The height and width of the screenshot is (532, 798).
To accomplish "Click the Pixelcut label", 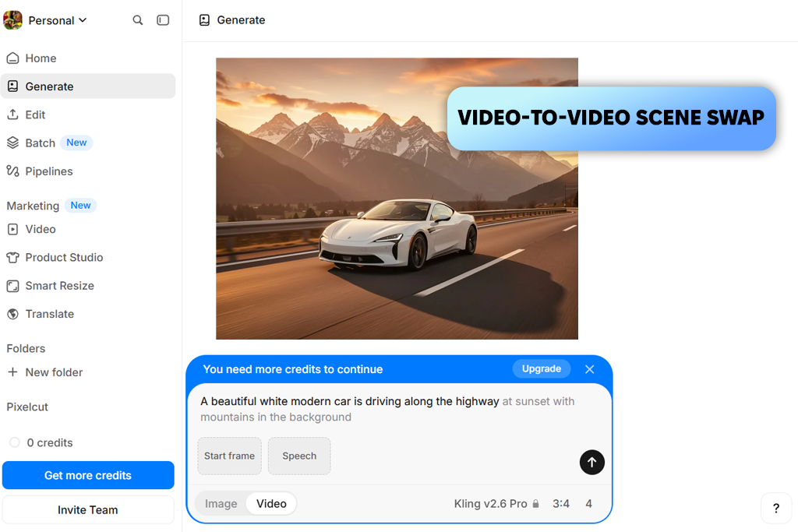I will 27,407.
